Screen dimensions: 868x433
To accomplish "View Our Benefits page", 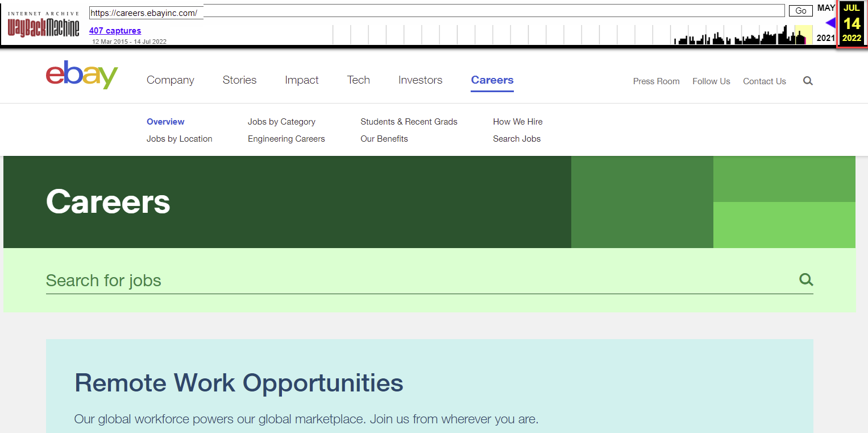I will coord(384,139).
